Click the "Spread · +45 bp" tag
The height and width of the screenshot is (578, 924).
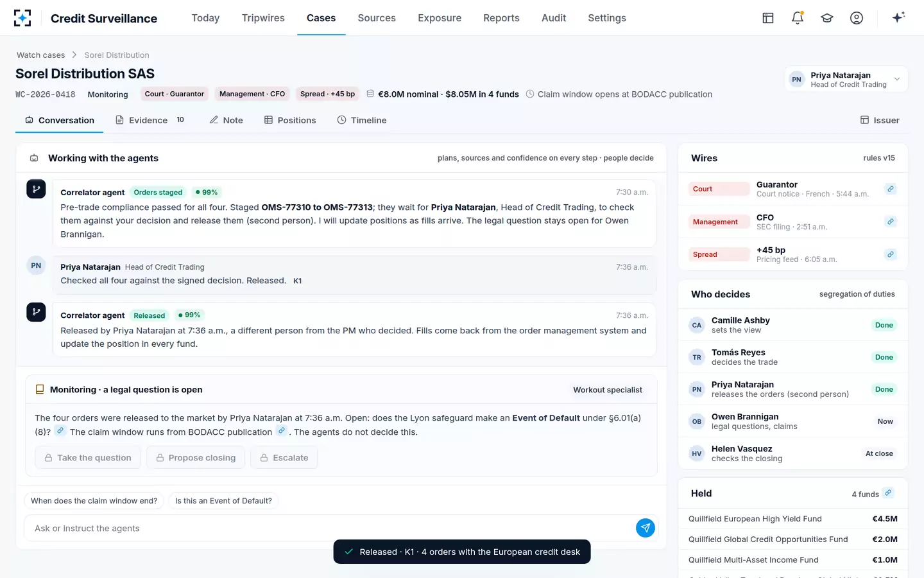coord(327,94)
